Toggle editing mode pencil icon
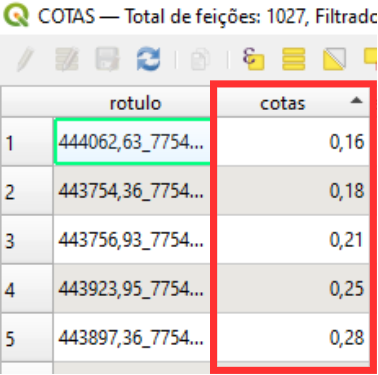This screenshot has height=375, width=378. tap(26, 59)
